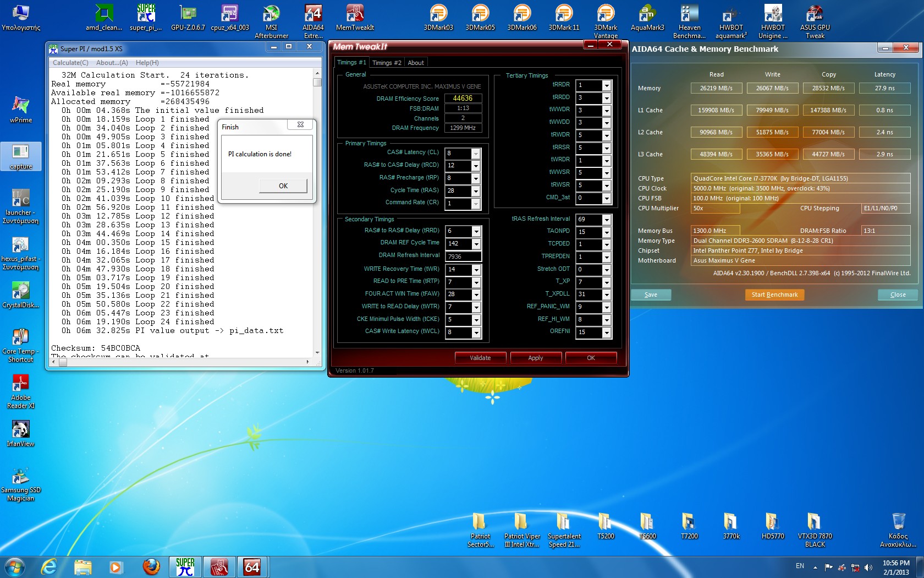Click the Validate button in MemTweakIt
The width and height of the screenshot is (924, 578).
[480, 358]
